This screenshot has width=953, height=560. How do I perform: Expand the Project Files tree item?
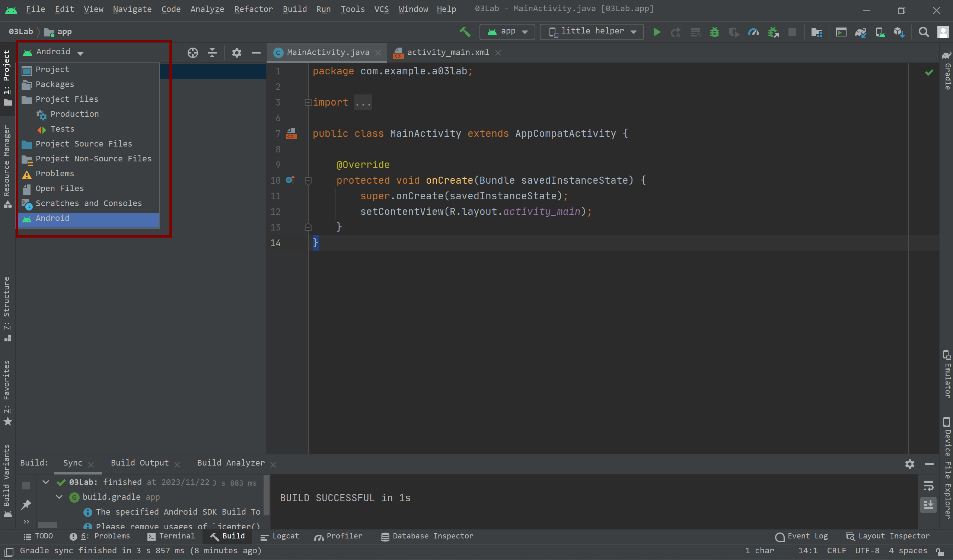(66, 99)
